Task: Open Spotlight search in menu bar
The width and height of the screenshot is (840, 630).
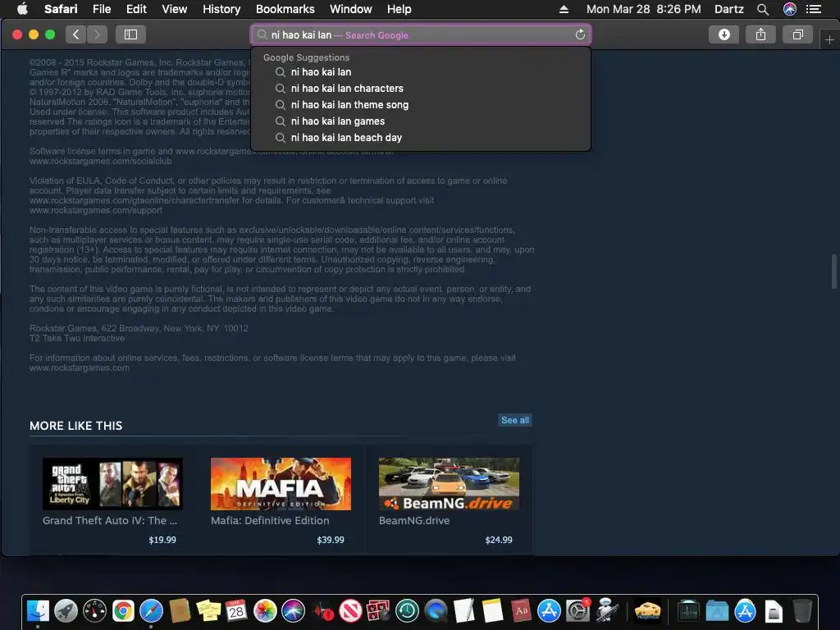Action: (x=763, y=9)
